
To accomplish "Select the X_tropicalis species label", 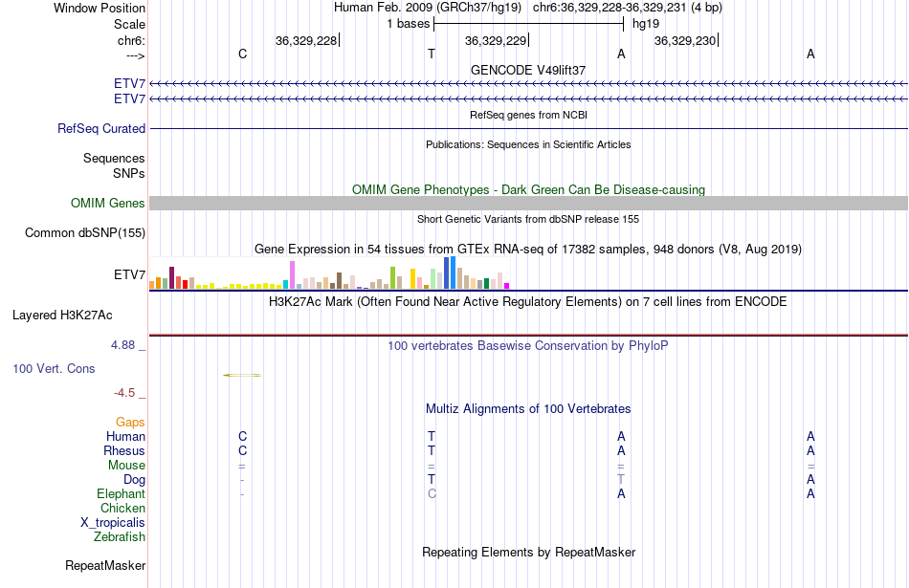I will coord(113,523).
